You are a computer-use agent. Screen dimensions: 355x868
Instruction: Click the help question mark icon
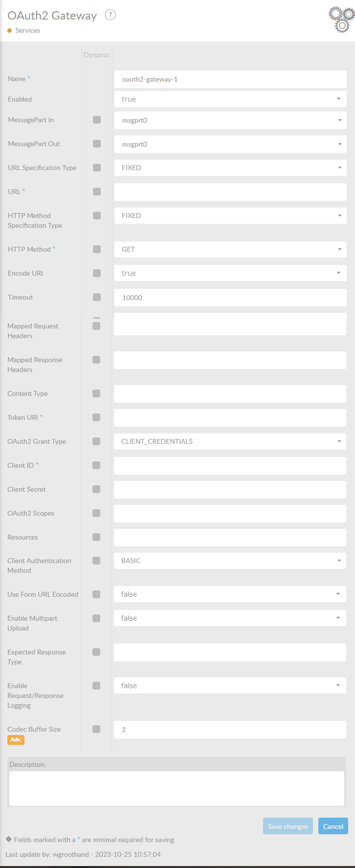coord(111,15)
